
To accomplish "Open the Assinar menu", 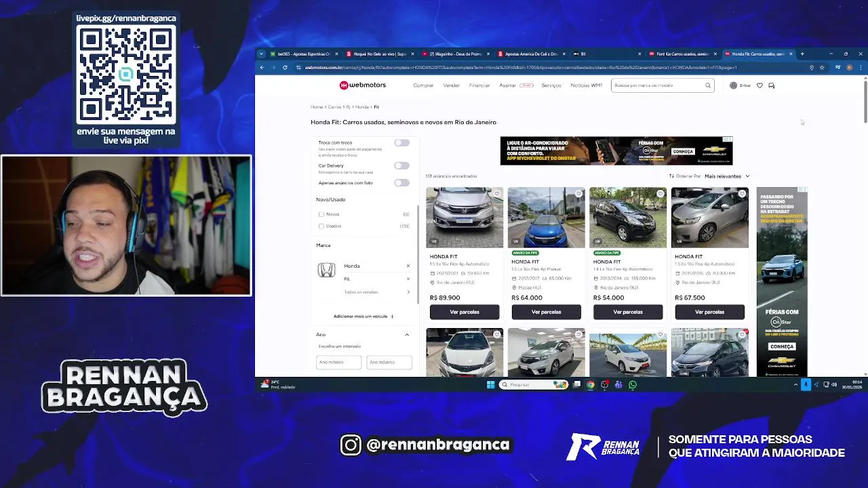I will coord(516,85).
